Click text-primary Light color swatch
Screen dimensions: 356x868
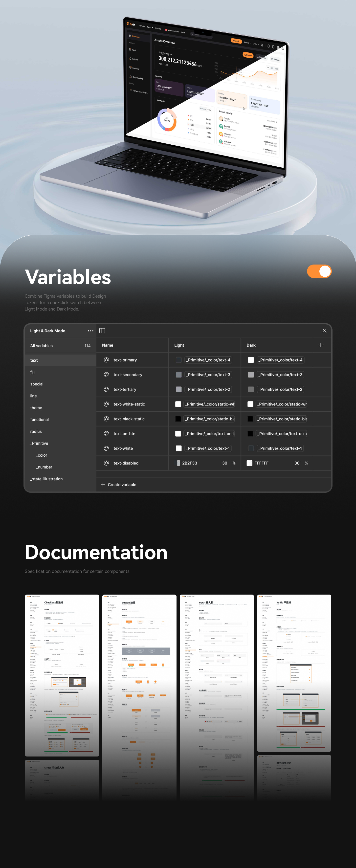[x=178, y=360]
